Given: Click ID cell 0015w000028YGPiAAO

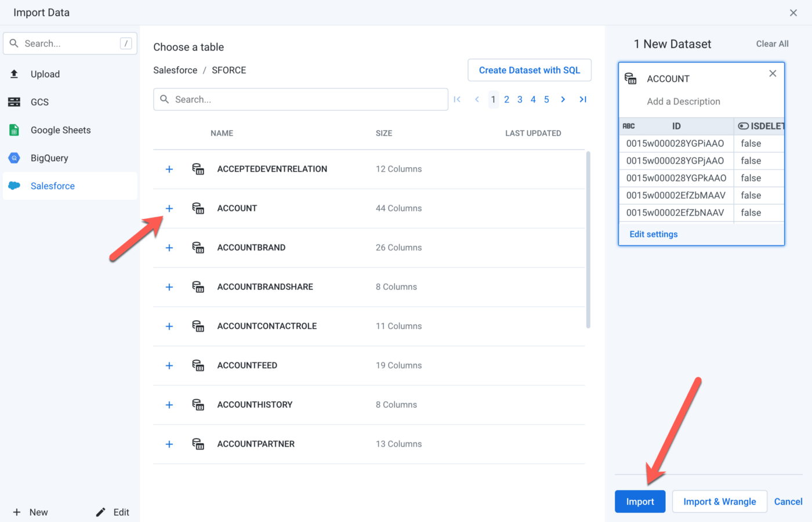Looking at the screenshot, I should (675, 143).
